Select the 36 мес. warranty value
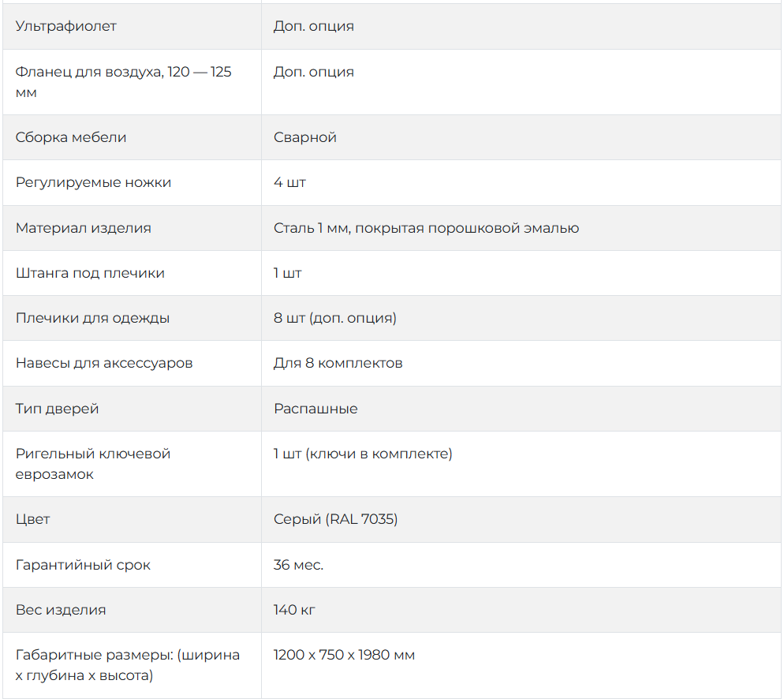The height and width of the screenshot is (699, 784). click(298, 565)
